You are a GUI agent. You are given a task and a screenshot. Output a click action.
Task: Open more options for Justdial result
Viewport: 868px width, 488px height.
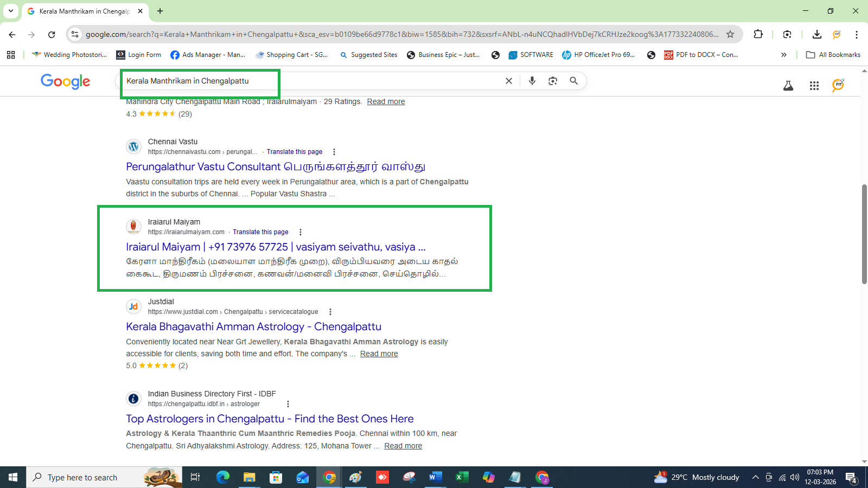330,312
